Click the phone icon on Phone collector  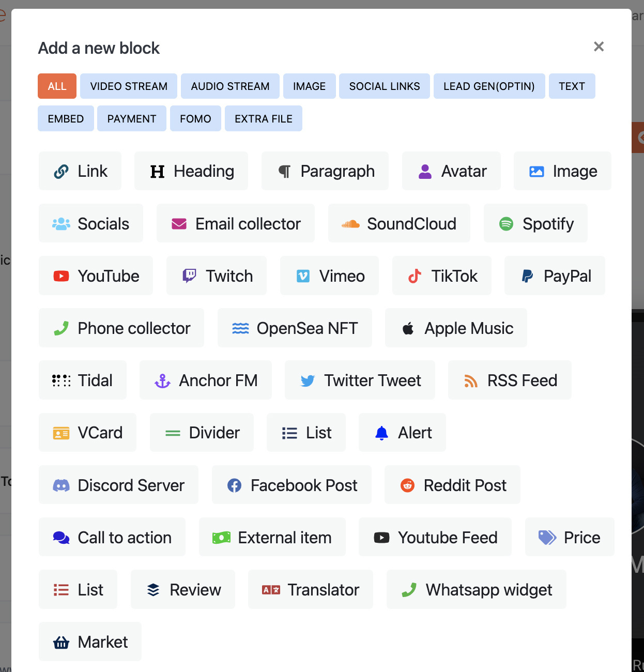pos(61,328)
